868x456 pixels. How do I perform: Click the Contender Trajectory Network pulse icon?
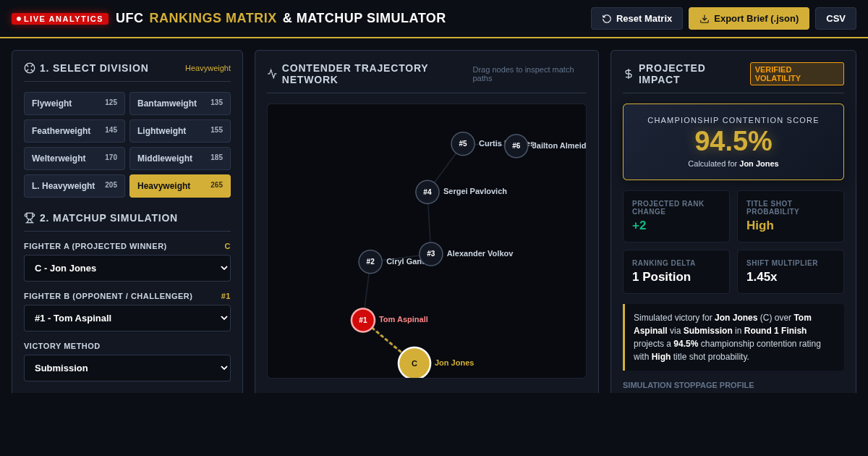coord(272,74)
